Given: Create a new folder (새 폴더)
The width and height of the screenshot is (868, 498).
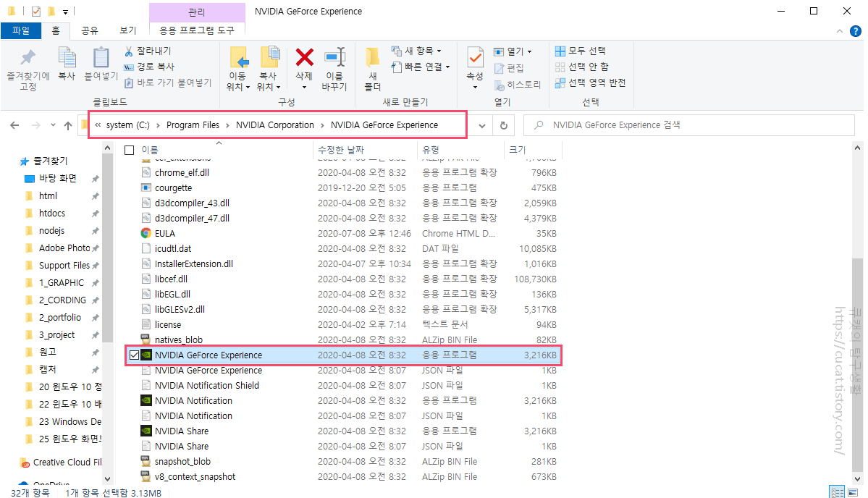Looking at the screenshot, I should 373,69.
